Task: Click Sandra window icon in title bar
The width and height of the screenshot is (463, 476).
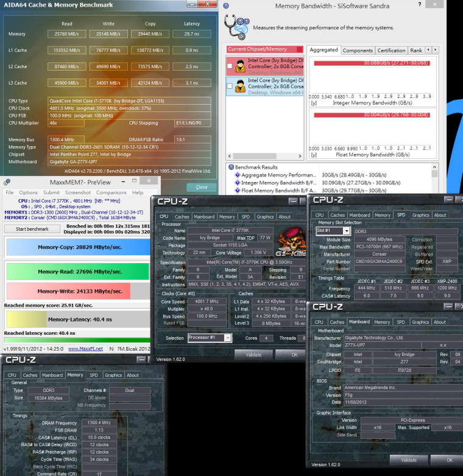Action: click(x=226, y=5)
